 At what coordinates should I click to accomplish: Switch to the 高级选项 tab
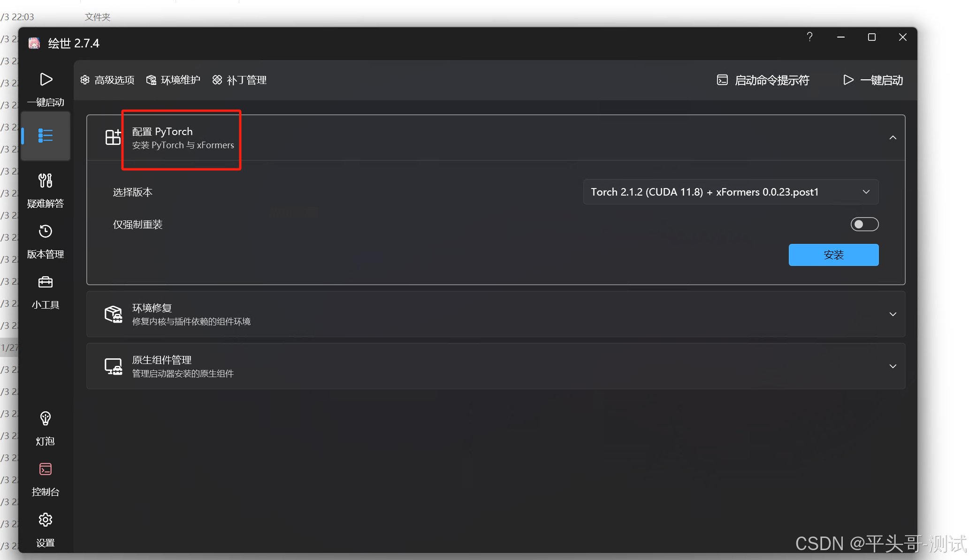(107, 80)
